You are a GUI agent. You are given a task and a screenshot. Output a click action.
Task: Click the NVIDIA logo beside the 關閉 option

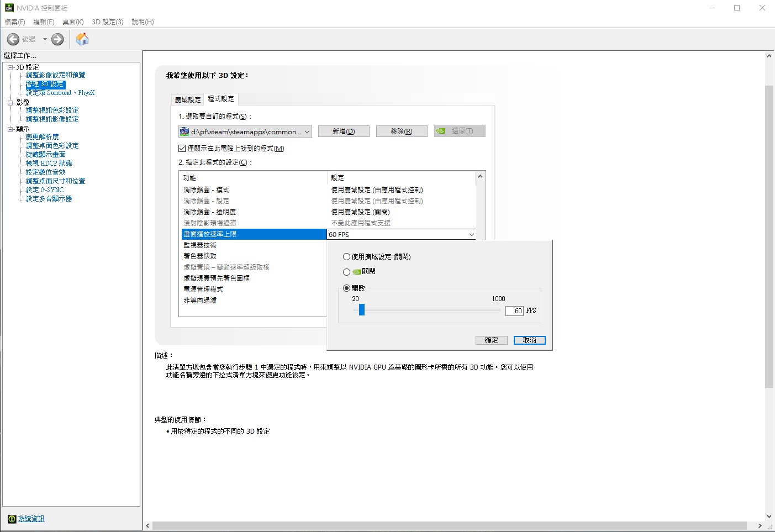pyautogui.click(x=357, y=272)
